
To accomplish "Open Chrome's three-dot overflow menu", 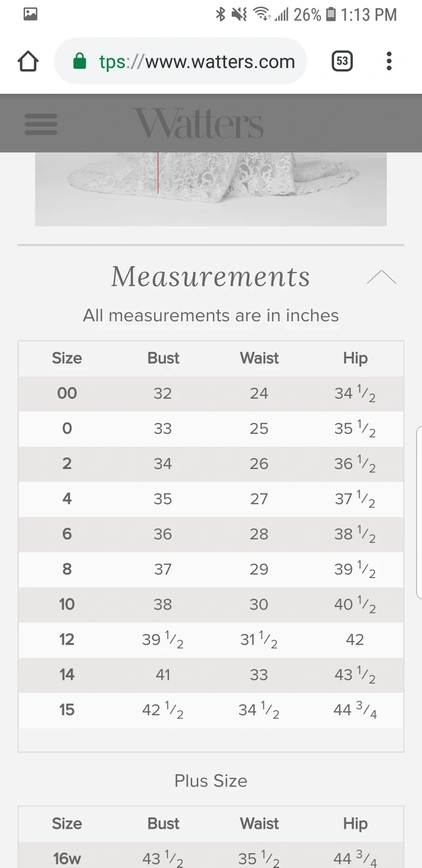I will click(x=389, y=61).
